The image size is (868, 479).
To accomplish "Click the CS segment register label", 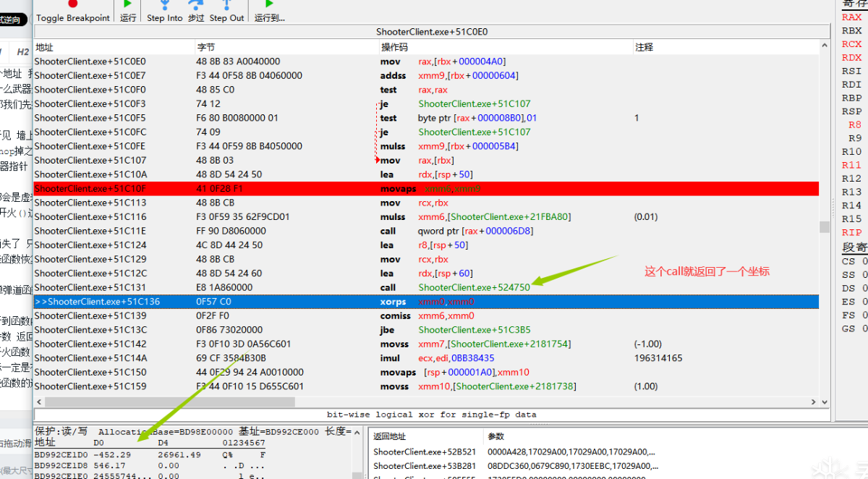I will coord(848,261).
